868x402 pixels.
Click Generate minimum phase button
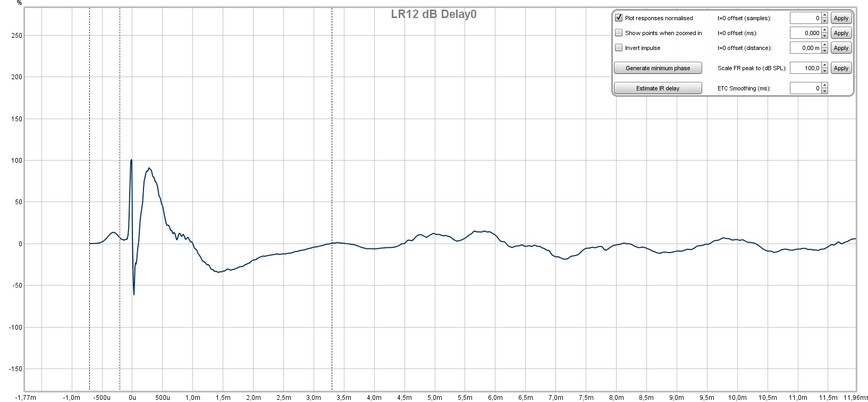pos(658,68)
